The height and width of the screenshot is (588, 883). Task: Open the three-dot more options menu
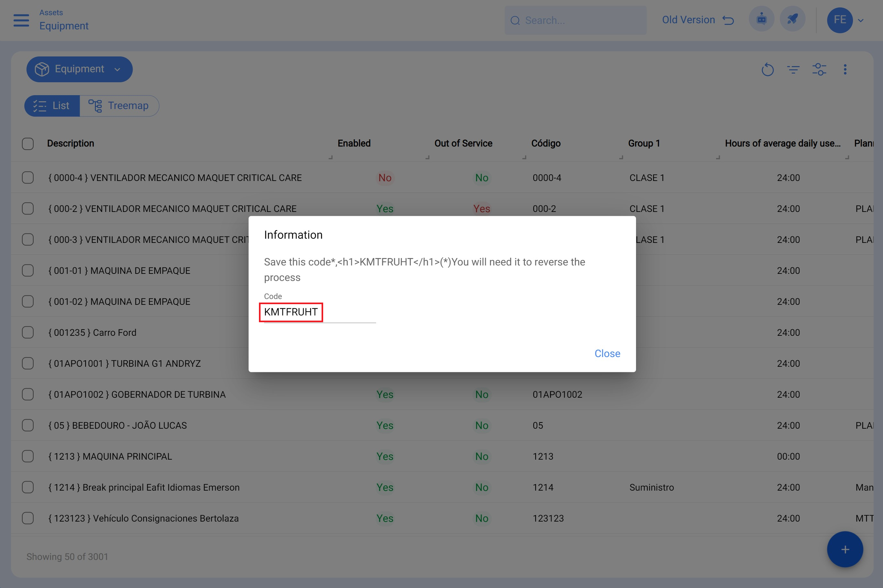click(x=845, y=69)
